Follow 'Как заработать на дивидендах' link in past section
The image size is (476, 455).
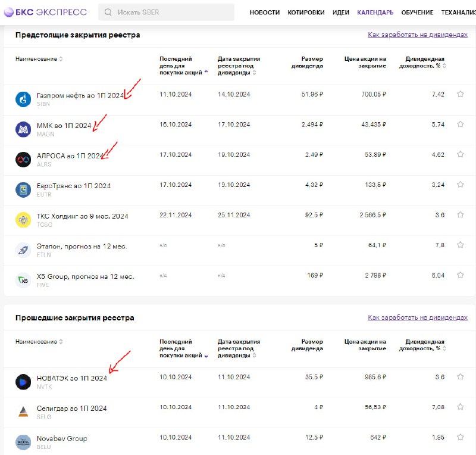(x=418, y=317)
